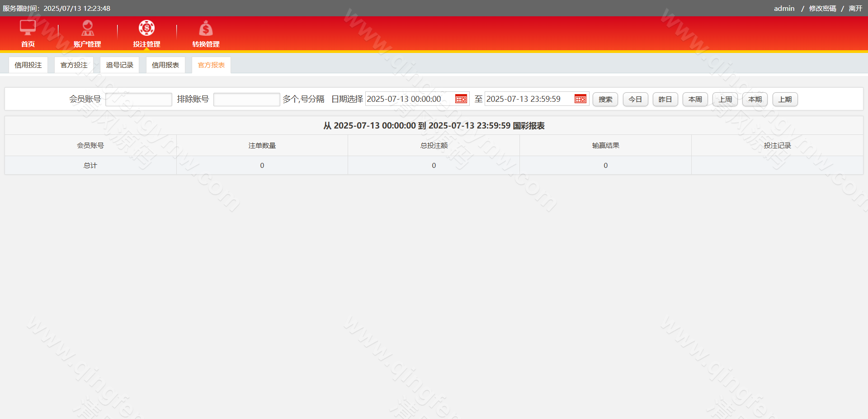Filter report by 昨日

665,100
